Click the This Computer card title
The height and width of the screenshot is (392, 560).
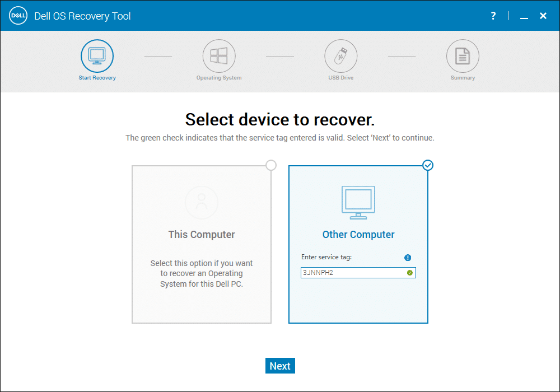[x=202, y=235]
